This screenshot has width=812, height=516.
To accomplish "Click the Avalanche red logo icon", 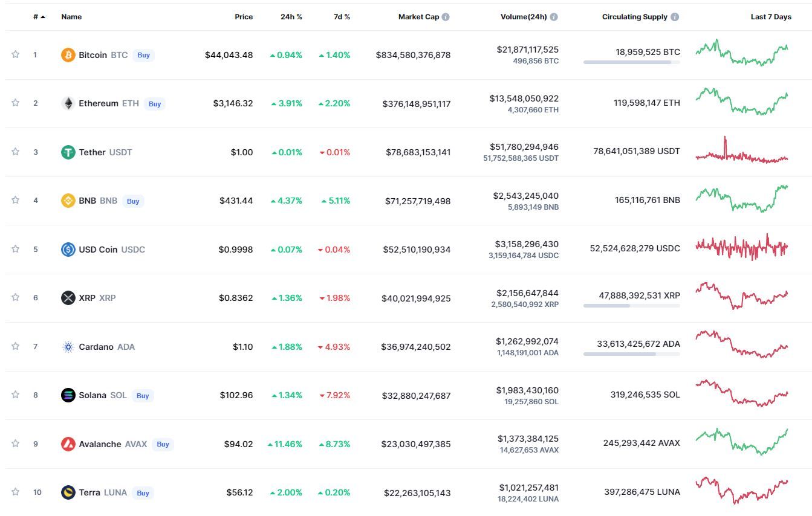I will [x=68, y=444].
